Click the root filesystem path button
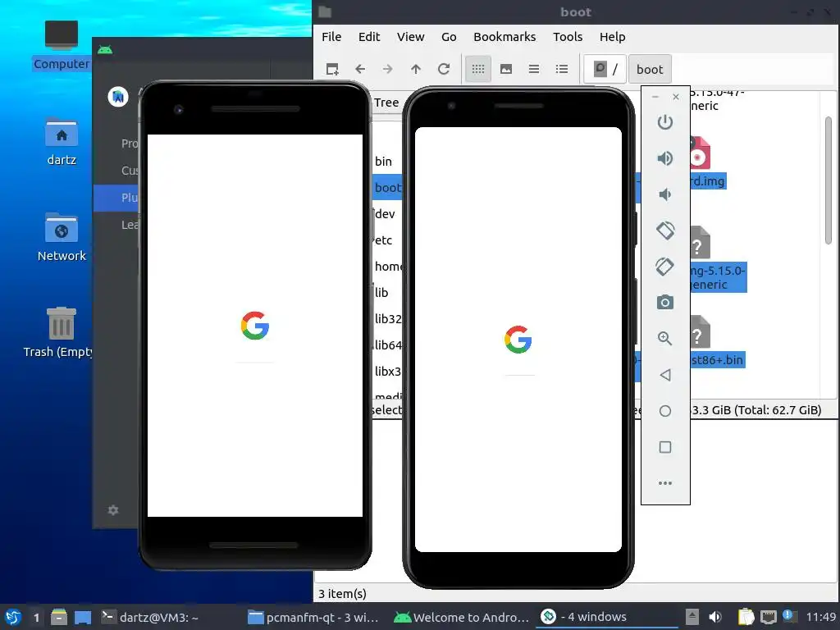The height and width of the screenshot is (630, 840). pyautogui.click(x=605, y=69)
